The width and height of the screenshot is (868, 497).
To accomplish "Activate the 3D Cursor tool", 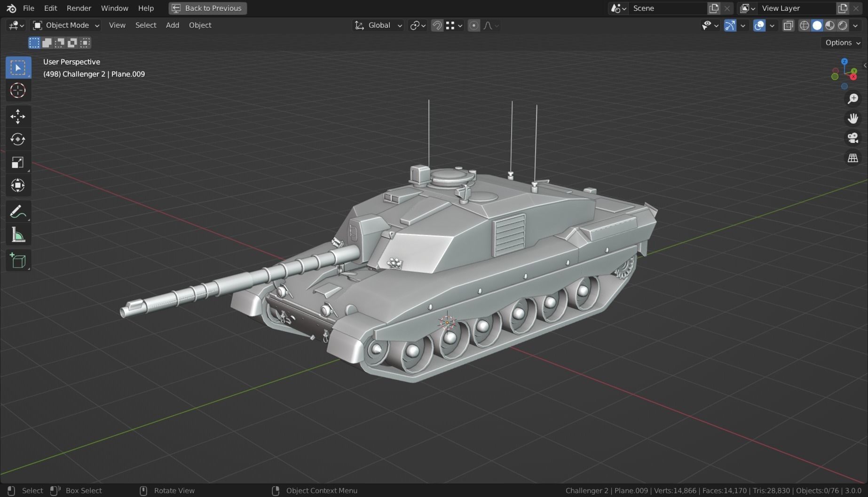I will coord(18,90).
